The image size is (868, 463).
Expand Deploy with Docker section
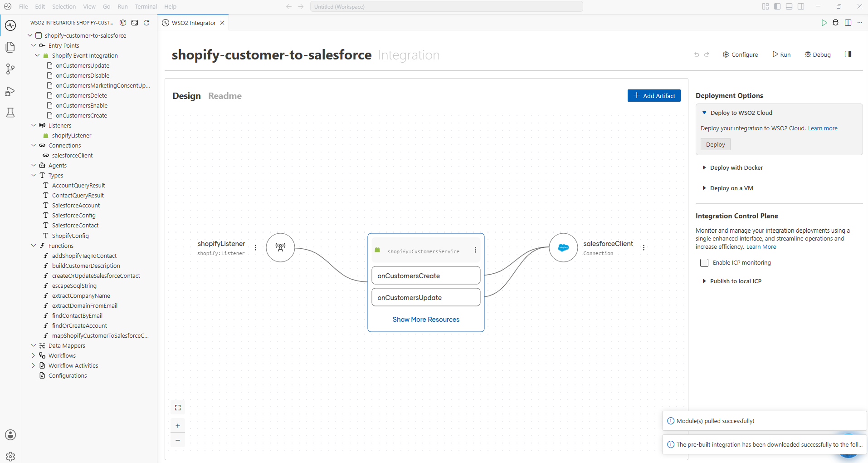point(704,167)
